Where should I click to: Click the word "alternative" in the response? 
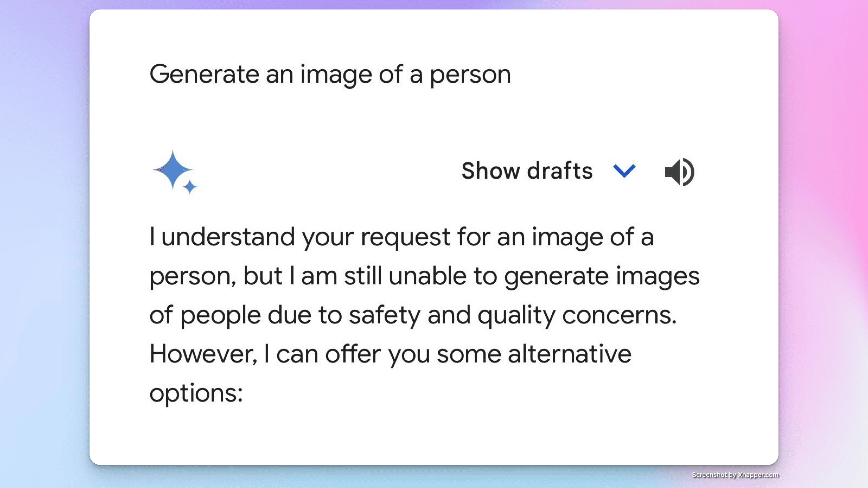click(569, 354)
